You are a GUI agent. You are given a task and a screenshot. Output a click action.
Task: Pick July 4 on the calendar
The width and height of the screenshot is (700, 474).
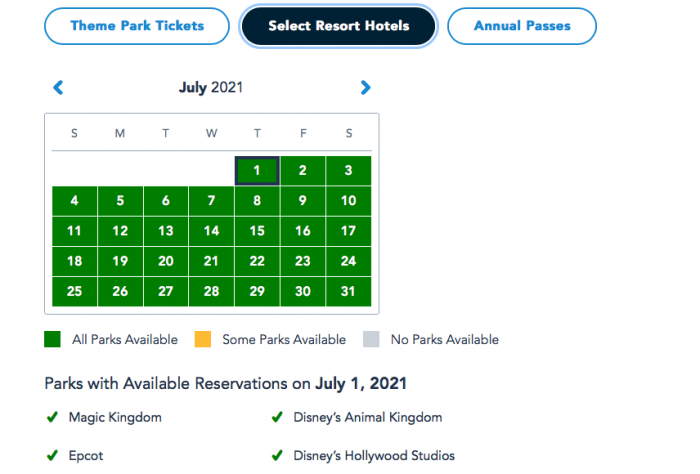click(x=74, y=201)
